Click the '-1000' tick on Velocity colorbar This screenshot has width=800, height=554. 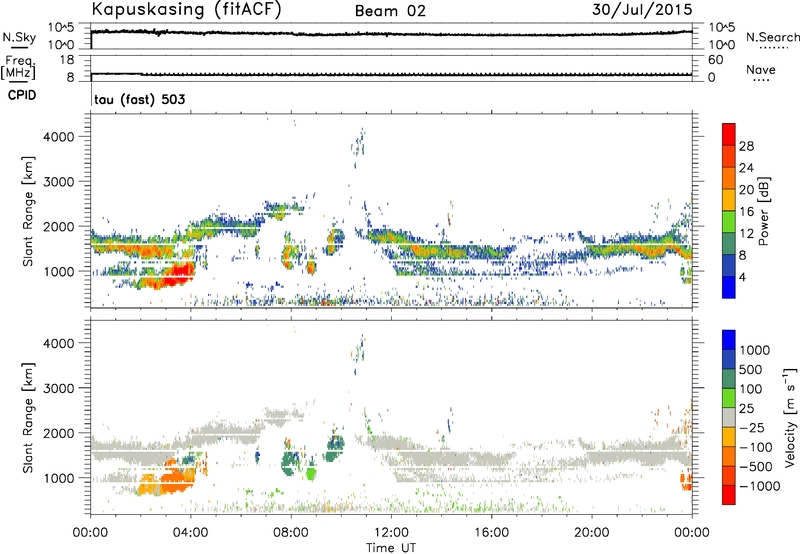(760, 486)
